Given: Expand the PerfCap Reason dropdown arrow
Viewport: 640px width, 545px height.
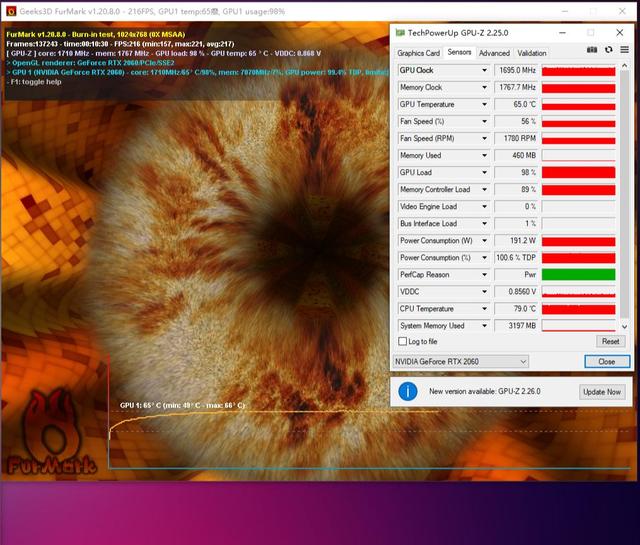Looking at the screenshot, I should pyautogui.click(x=485, y=274).
